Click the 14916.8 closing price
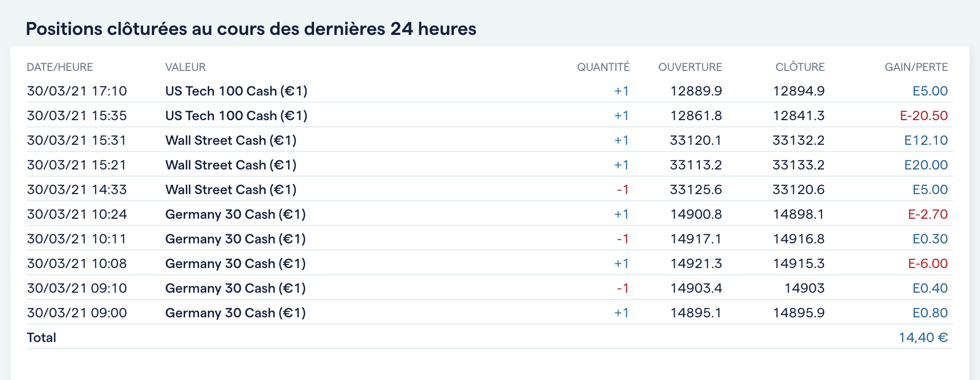 (798, 239)
